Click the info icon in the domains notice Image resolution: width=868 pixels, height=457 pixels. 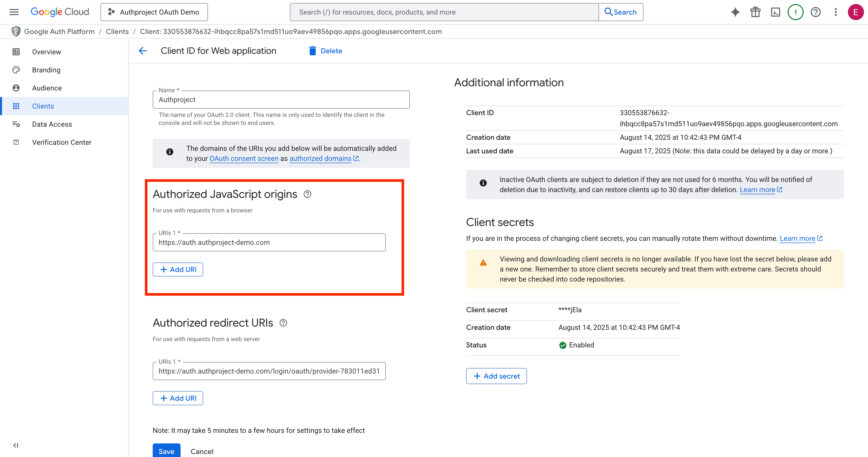tap(170, 152)
